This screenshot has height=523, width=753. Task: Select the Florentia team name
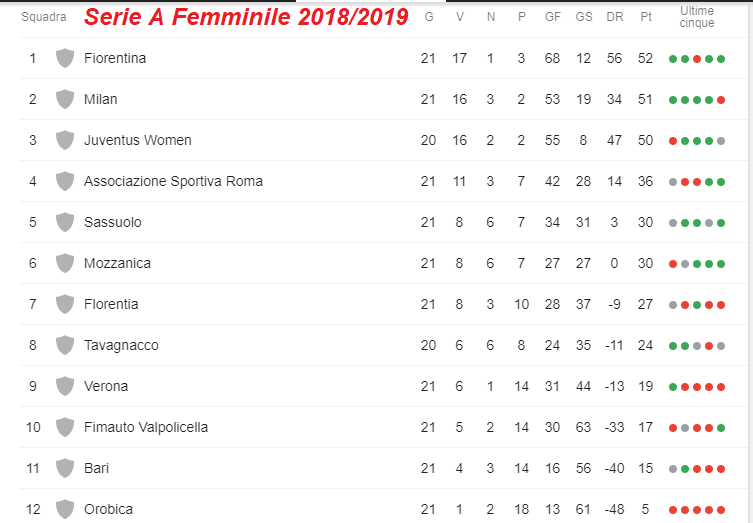click(111, 304)
